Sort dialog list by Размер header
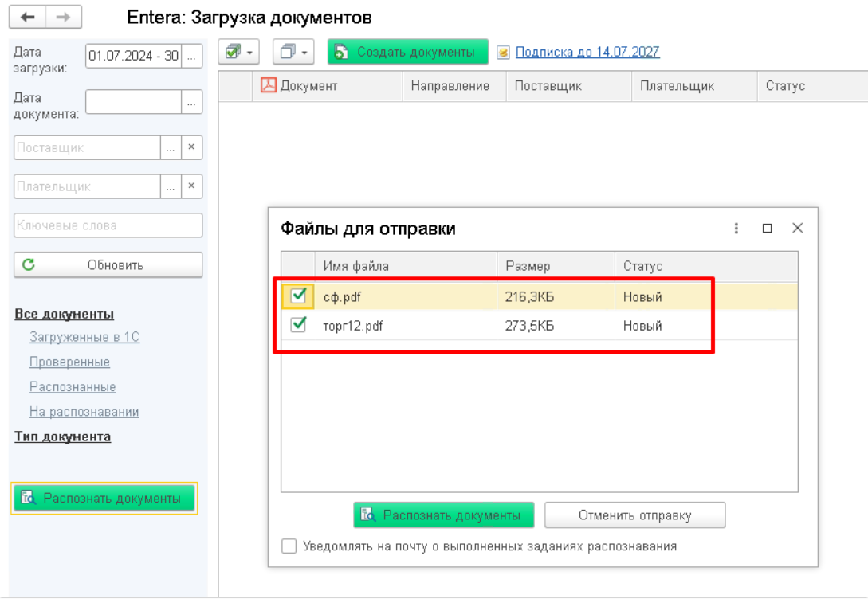 pos(556,267)
